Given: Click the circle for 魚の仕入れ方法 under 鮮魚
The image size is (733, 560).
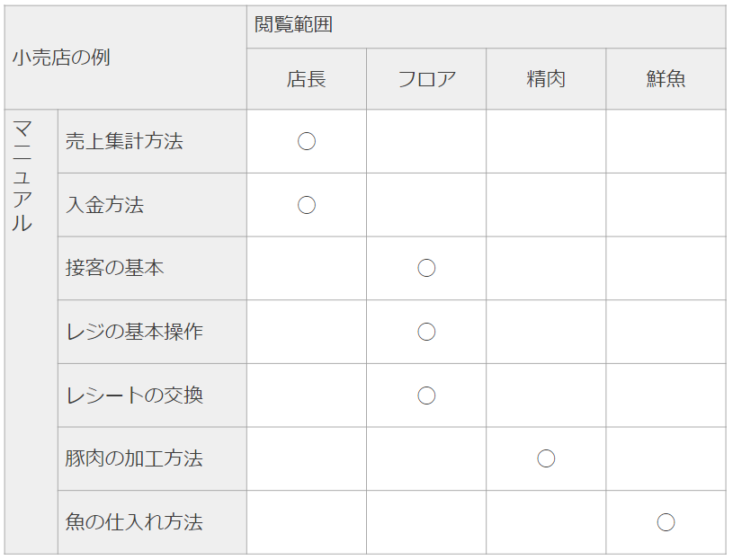Looking at the screenshot, I should pos(666,522).
